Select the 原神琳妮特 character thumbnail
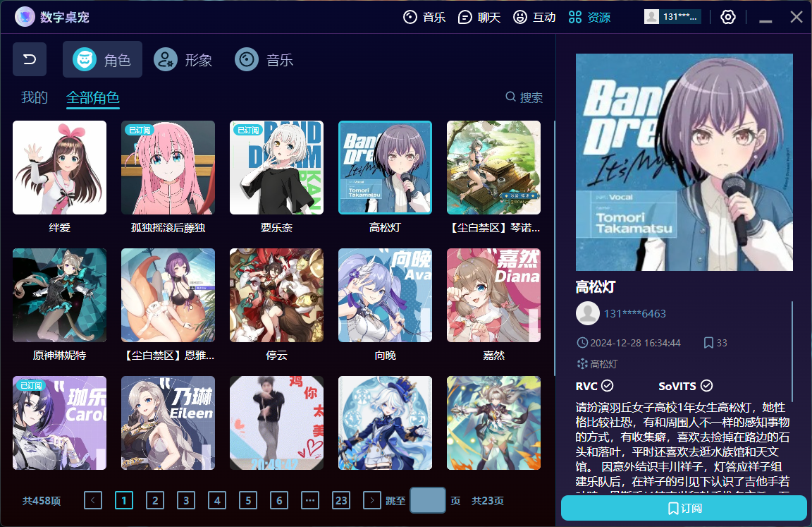Viewport: 812px width, 527px height. coord(59,296)
